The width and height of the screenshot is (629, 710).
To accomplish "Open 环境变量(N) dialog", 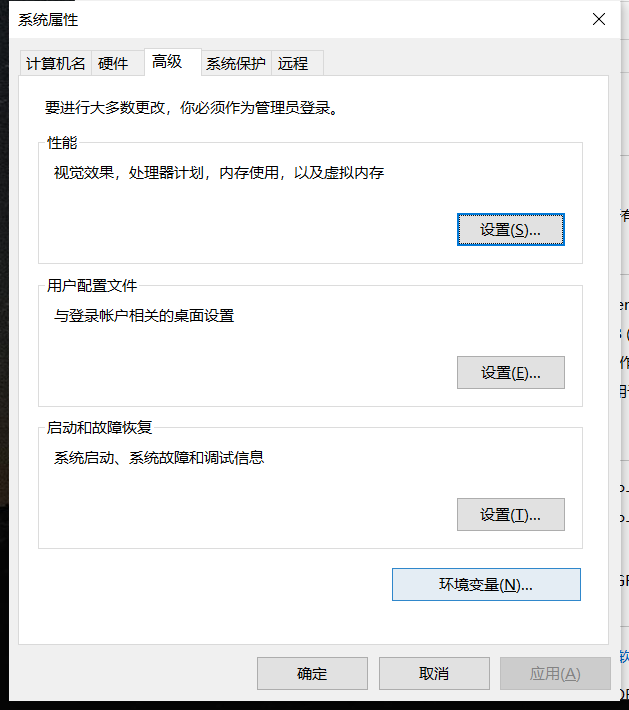I will 486,585.
